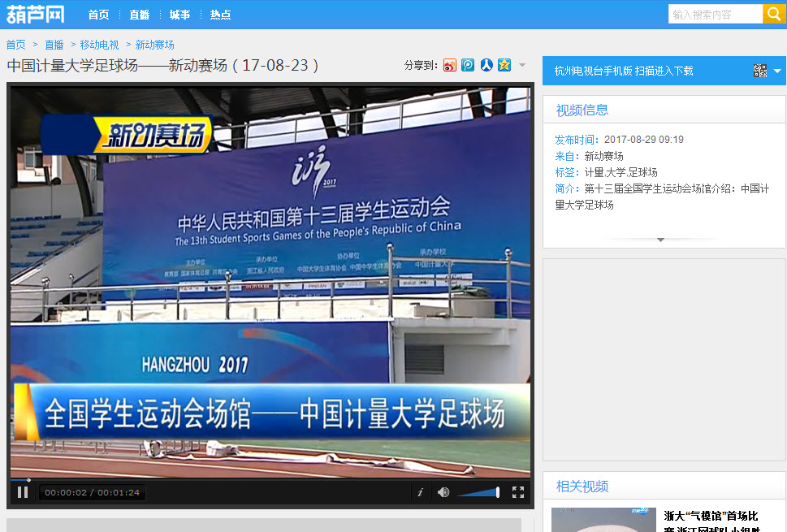Pause the playing video
787x532 pixels.
[23, 492]
